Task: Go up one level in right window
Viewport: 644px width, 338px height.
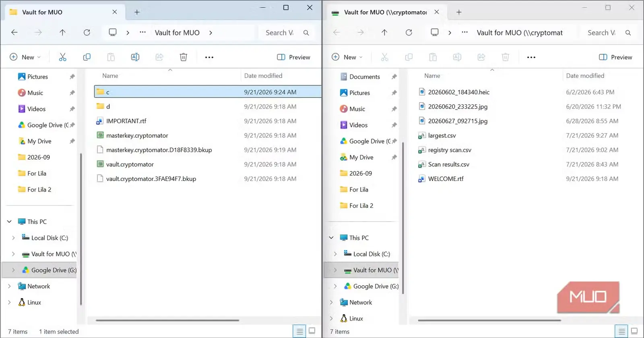Action: tap(384, 33)
